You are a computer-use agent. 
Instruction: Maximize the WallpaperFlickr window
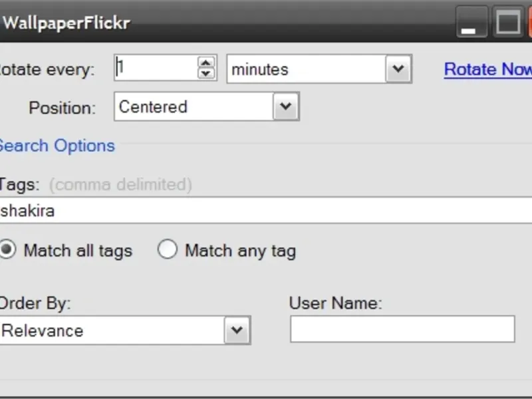[x=507, y=23]
